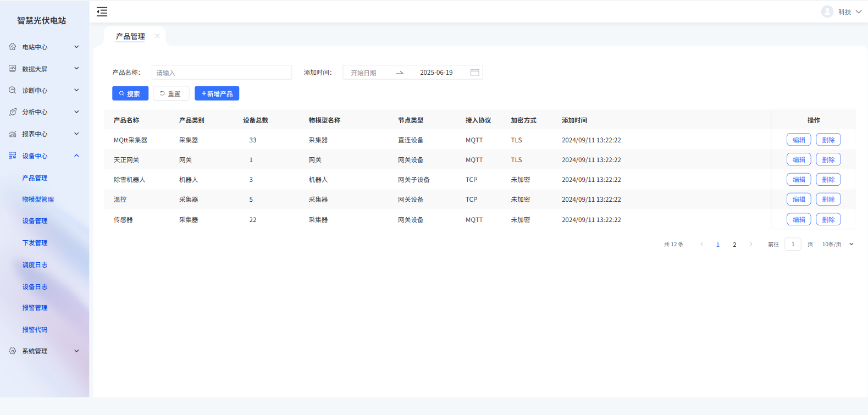Click the 电站中心 home icon
The width and height of the screenshot is (868, 415).
click(13, 47)
